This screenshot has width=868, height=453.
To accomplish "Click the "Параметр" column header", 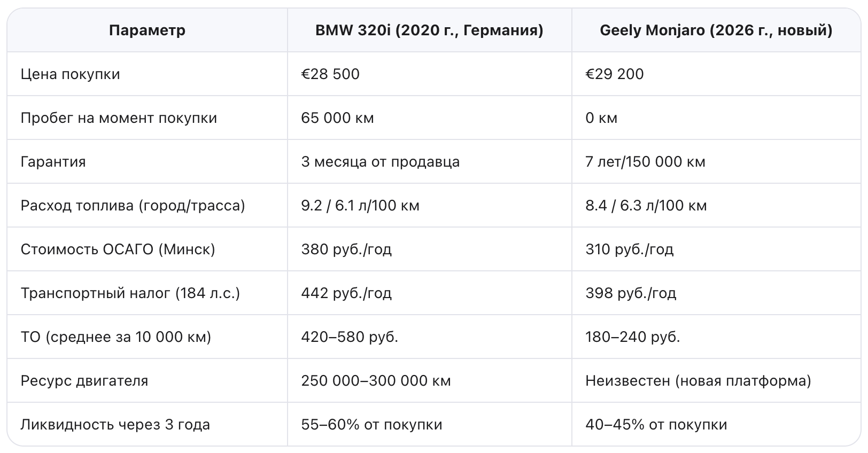I will 147,30.
